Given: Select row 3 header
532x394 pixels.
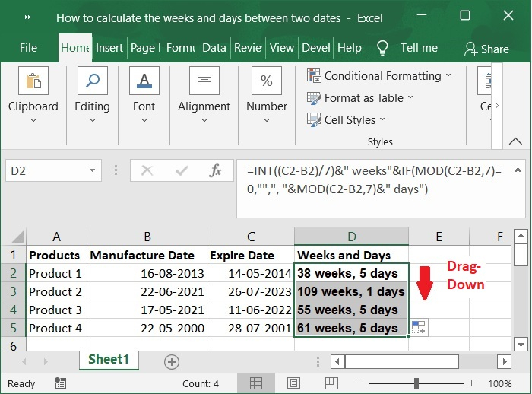Looking at the screenshot, I should (13, 291).
